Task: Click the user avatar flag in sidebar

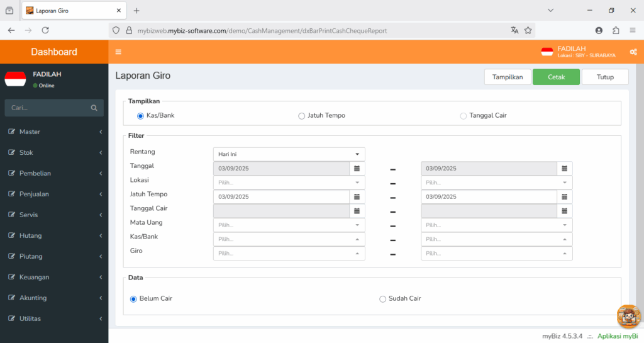Action: pos(15,79)
